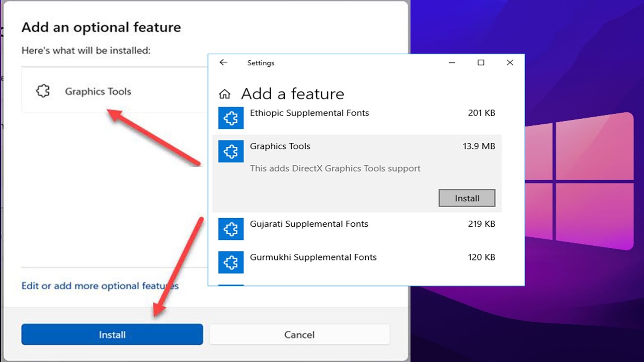Click the 13.9 MB size value
Viewport: 644px width, 362px height.
point(479,146)
